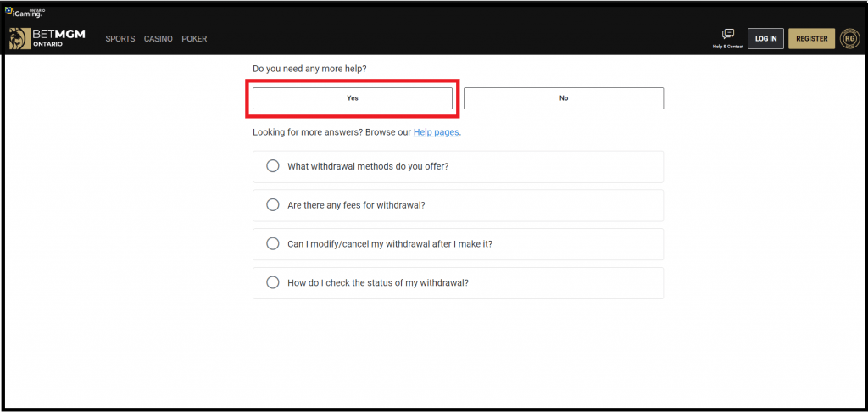Expand the "Are there any fees for withdrawal?" question text
This screenshot has width=868, height=412.
click(x=357, y=205)
